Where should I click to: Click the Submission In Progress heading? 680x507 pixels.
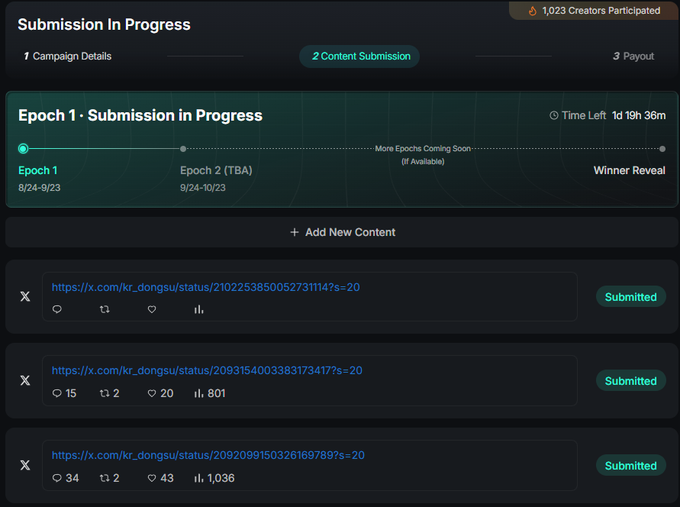point(104,25)
